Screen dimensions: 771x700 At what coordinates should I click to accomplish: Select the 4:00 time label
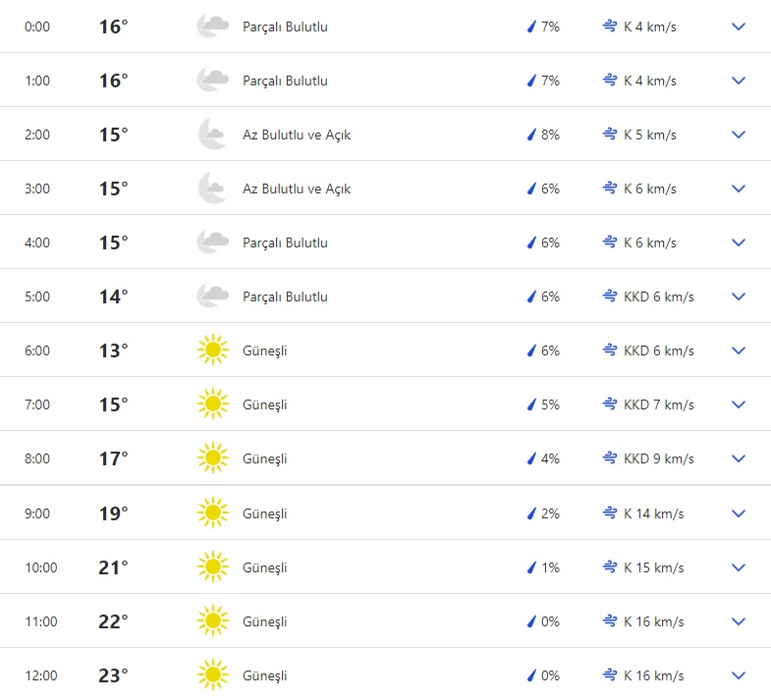[37, 242]
